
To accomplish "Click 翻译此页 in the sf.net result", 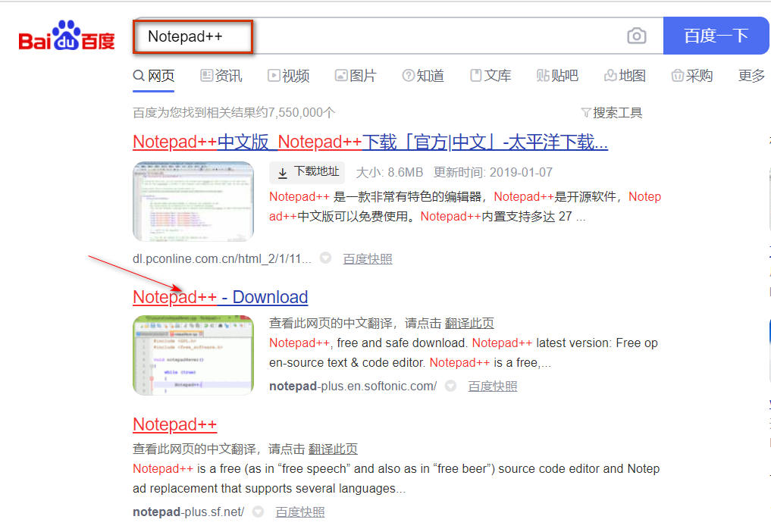I will click(x=333, y=449).
